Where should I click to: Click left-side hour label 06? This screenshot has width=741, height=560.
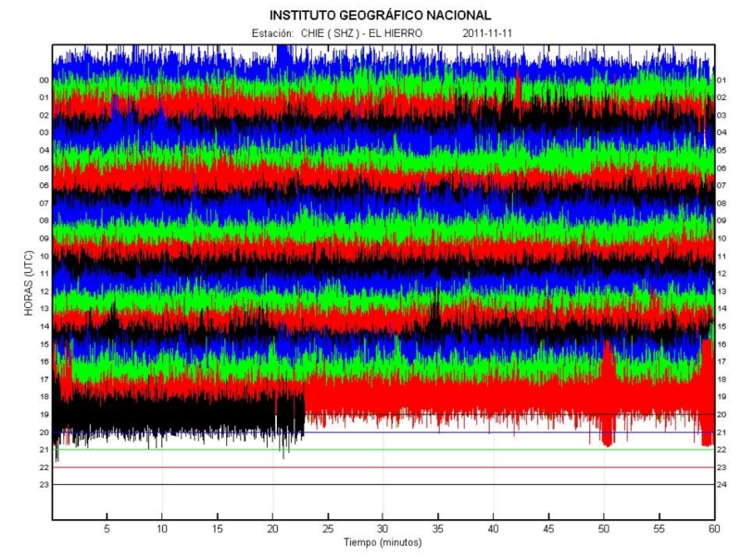[x=44, y=185]
